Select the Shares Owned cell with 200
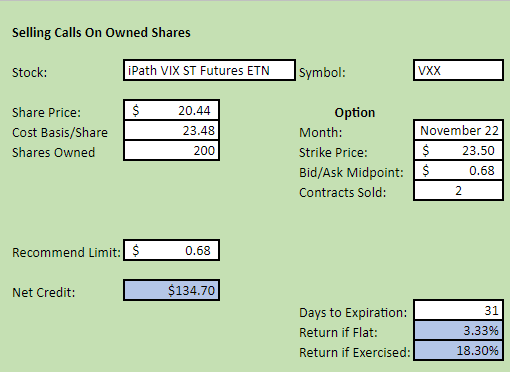This screenshot has height=372, width=510. (171, 150)
